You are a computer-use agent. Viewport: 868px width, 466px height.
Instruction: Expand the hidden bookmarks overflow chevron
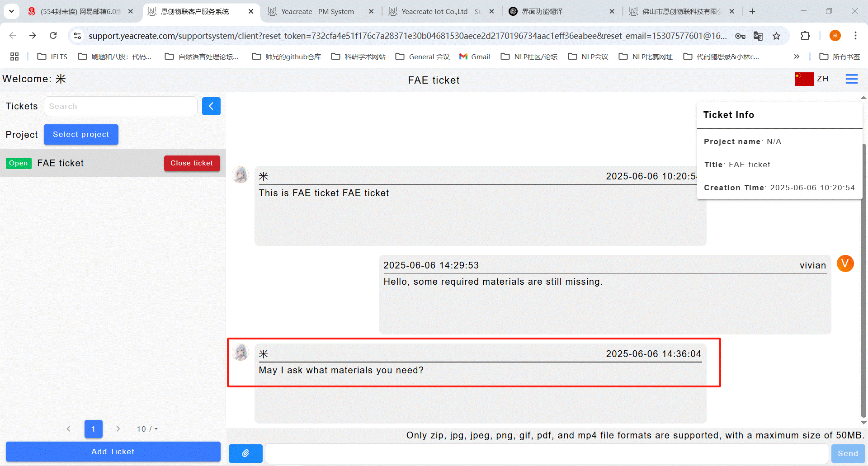[x=797, y=56]
